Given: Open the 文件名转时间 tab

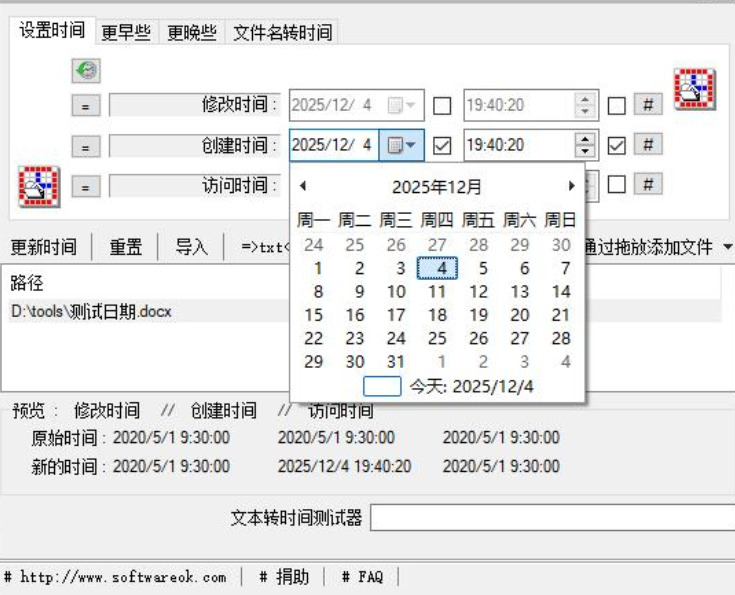Looking at the screenshot, I should coord(283,32).
